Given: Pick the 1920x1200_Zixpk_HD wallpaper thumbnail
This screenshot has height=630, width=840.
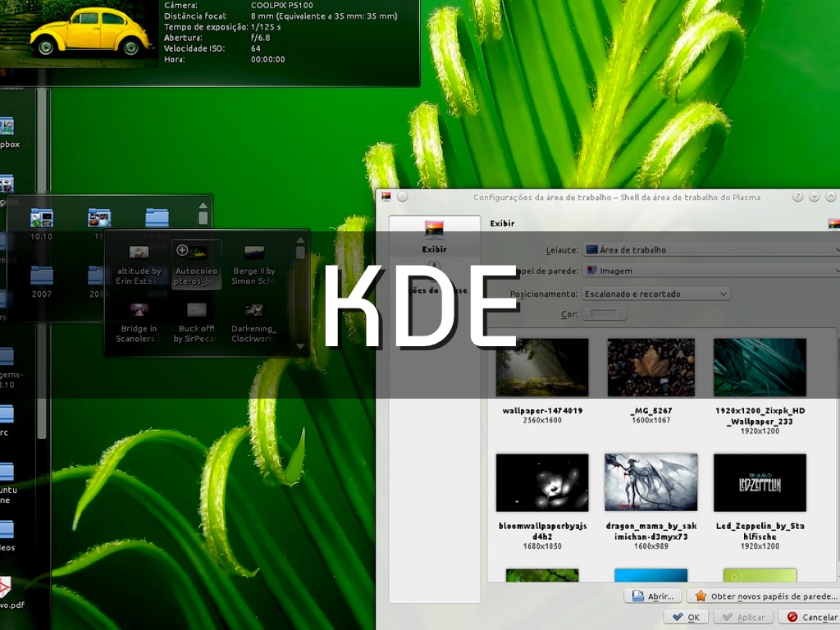Looking at the screenshot, I should click(x=760, y=367).
